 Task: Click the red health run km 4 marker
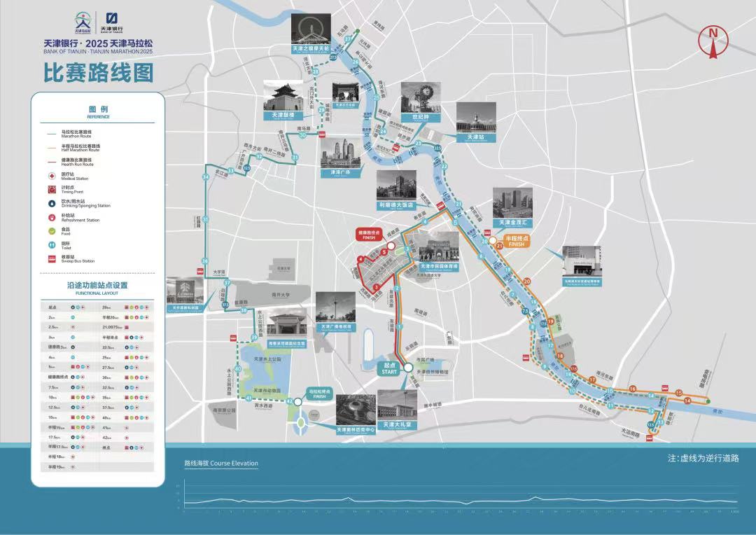click(360, 260)
